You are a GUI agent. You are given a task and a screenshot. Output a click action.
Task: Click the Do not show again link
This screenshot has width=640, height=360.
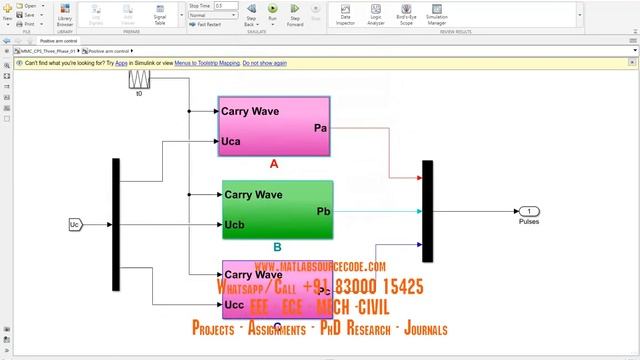264,63
